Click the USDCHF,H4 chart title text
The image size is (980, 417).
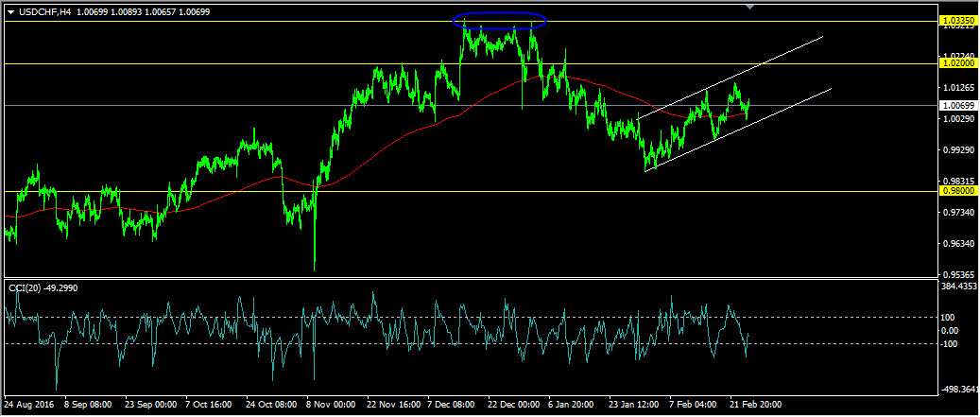tap(44, 11)
